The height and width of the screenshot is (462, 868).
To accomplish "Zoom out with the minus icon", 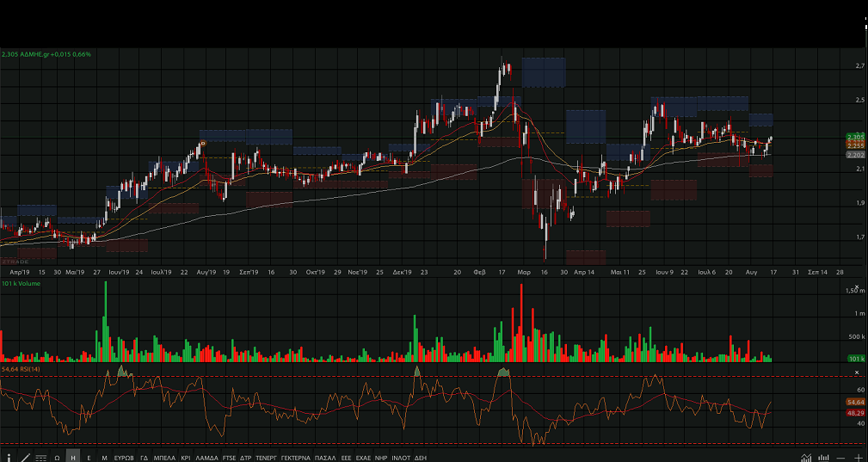I will click(x=840, y=458).
